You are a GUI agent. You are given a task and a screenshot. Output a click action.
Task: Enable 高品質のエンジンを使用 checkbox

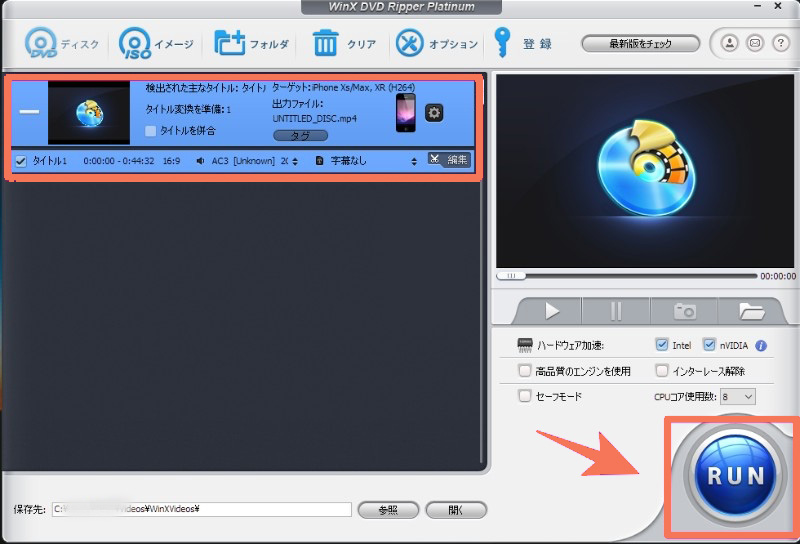[524, 370]
